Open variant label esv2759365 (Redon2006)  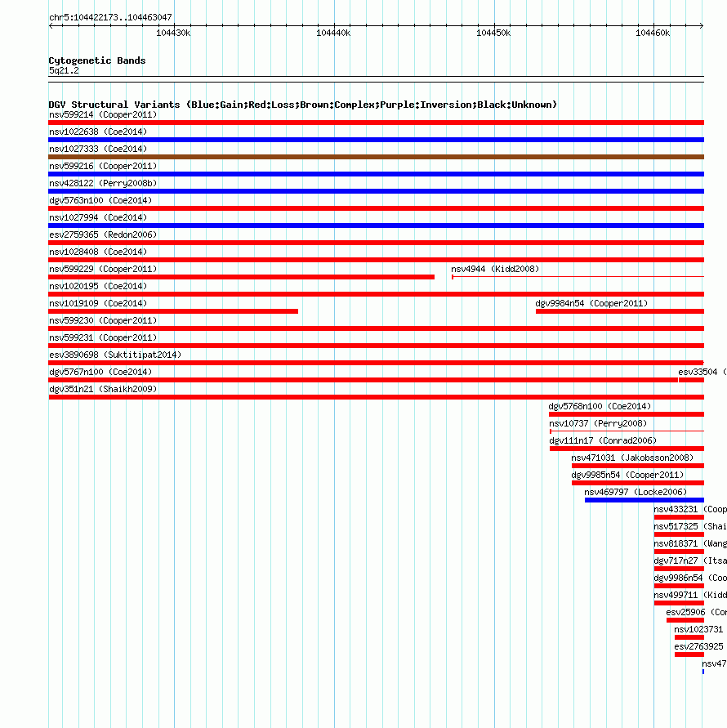pyautogui.click(x=103, y=235)
